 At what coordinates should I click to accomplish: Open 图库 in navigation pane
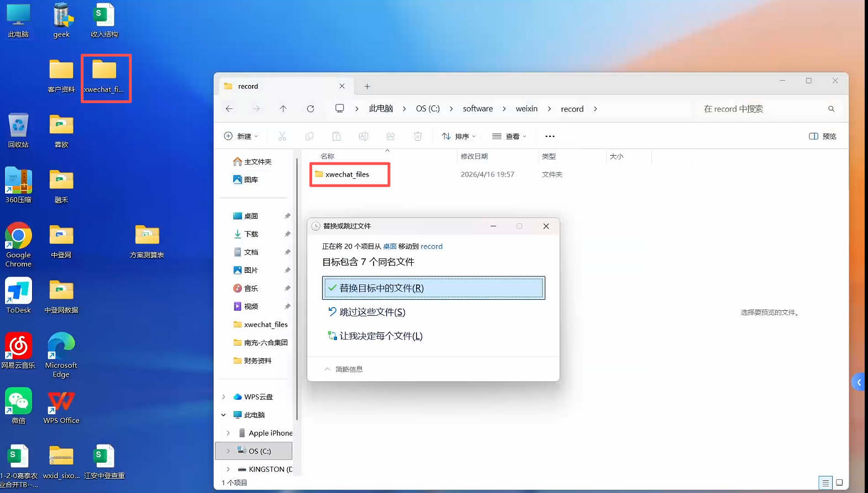245,180
